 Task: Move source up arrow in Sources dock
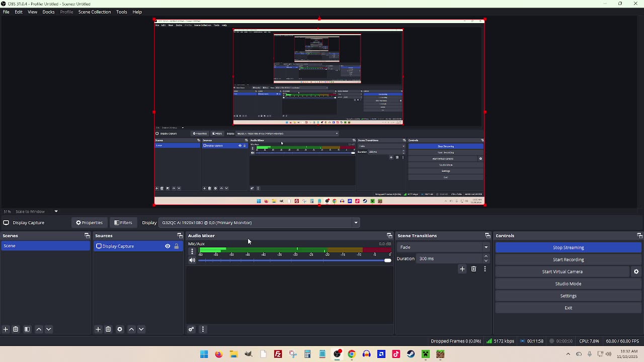coord(131,329)
